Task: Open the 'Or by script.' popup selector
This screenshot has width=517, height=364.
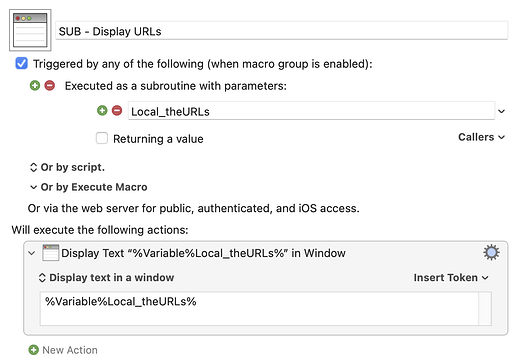Action: click(67, 167)
